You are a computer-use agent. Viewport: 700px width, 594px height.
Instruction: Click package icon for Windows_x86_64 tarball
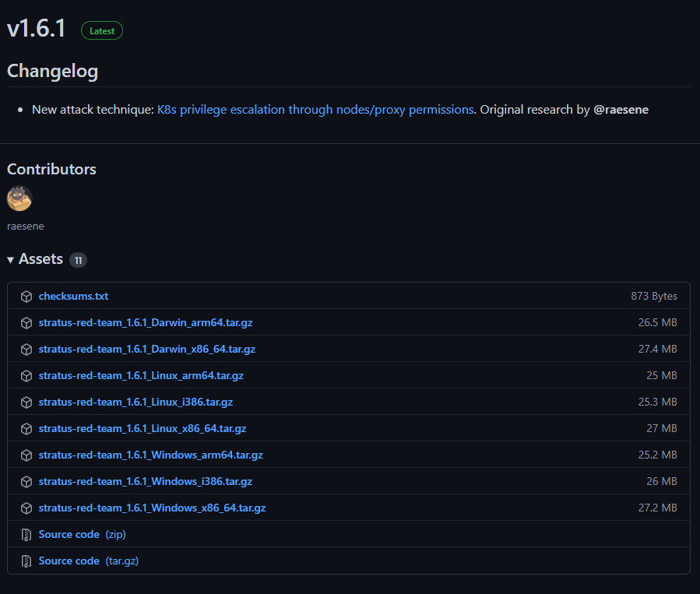(x=26, y=508)
